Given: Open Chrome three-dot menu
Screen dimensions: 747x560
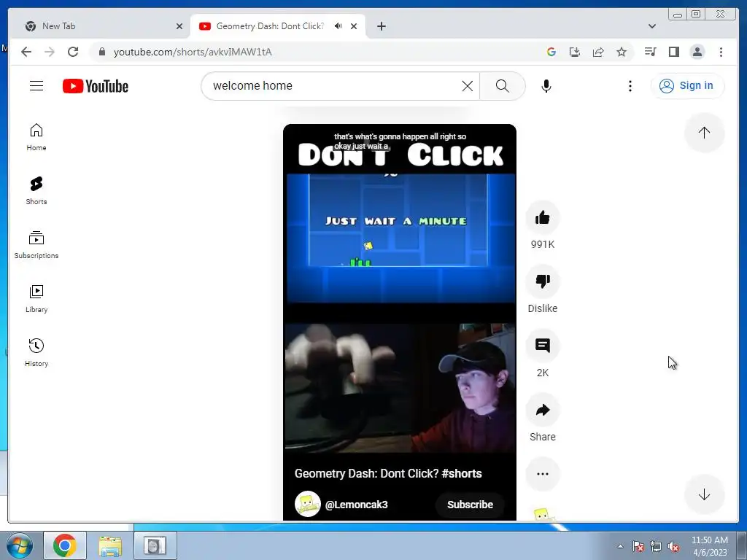Looking at the screenshot, I should (721, 52).
